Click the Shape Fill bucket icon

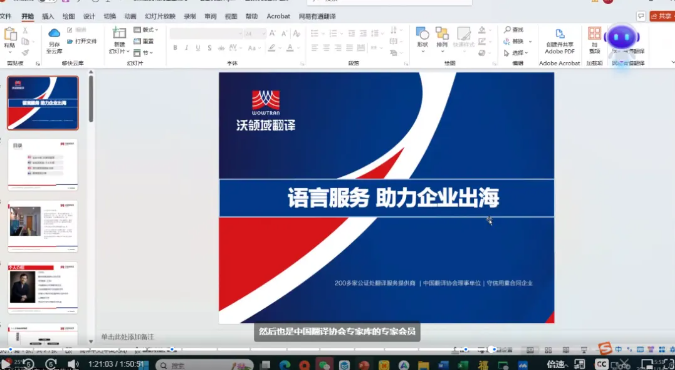[x=482, y=30]
